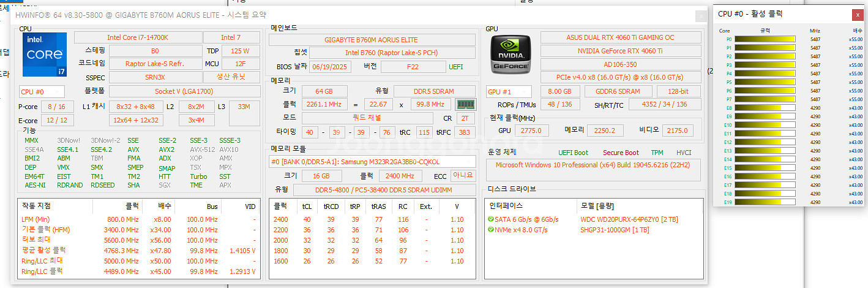Click the 2261.1 MHz memory clock value
The width and height of the screenshot is (868, 288).
(x=324, y=104)
